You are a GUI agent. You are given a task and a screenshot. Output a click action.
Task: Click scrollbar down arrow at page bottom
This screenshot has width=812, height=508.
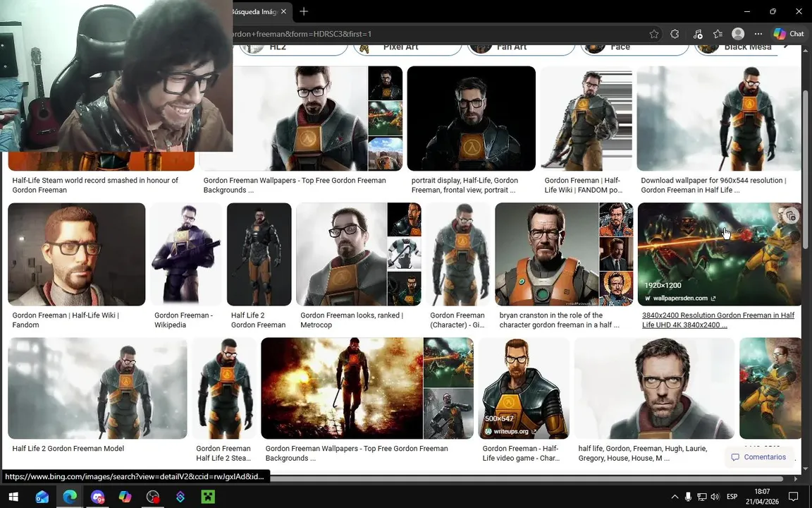point(805,468)
